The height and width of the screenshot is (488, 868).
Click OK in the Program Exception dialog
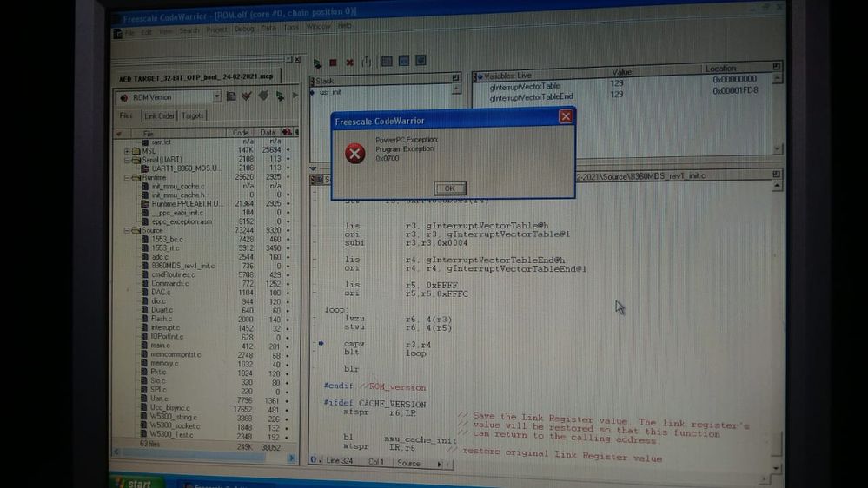[x=449, y=188]
